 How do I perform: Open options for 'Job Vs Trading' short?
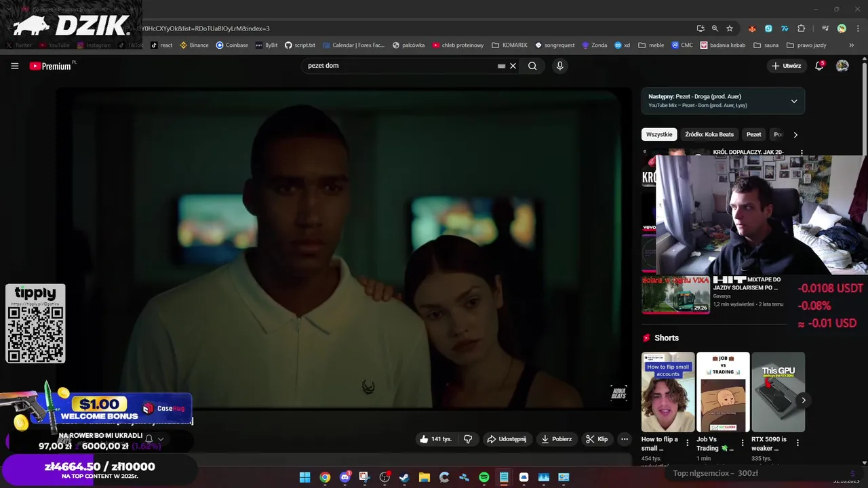[x=743, y=443]
